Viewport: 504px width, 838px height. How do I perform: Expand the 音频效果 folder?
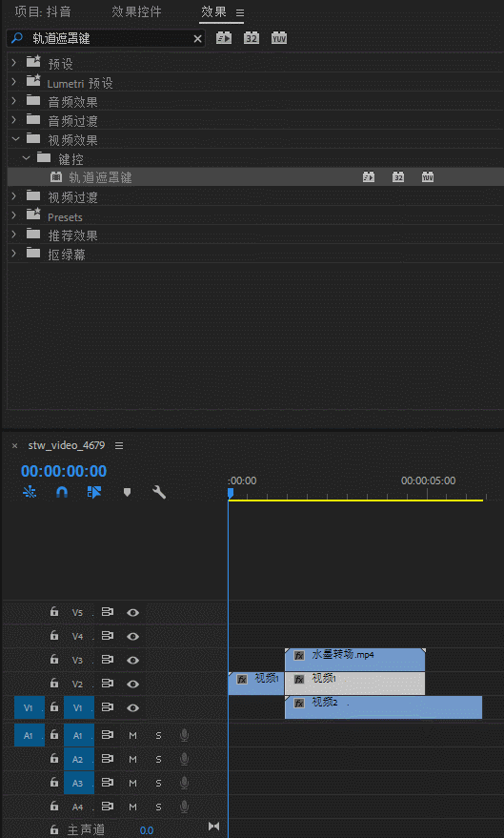[x=14, y=101]
